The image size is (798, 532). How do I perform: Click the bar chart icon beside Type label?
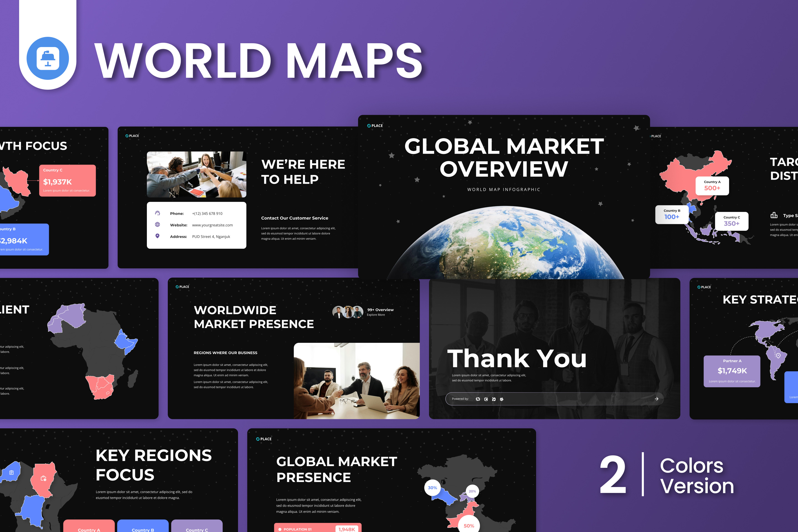(x=774, y=215)
